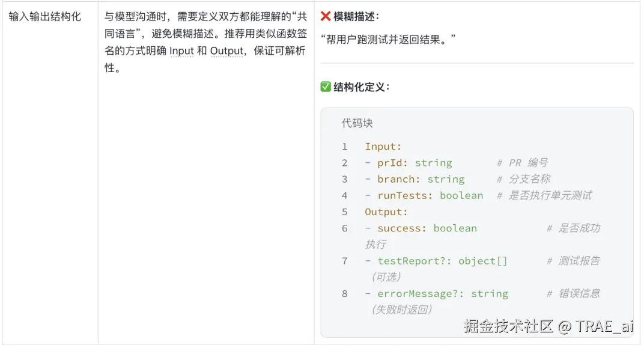Click the testReport?: object[] code line

[442, 261]
